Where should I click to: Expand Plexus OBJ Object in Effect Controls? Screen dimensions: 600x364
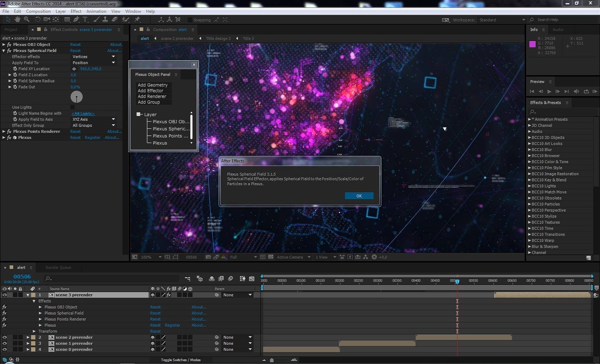tap(4, 45)
